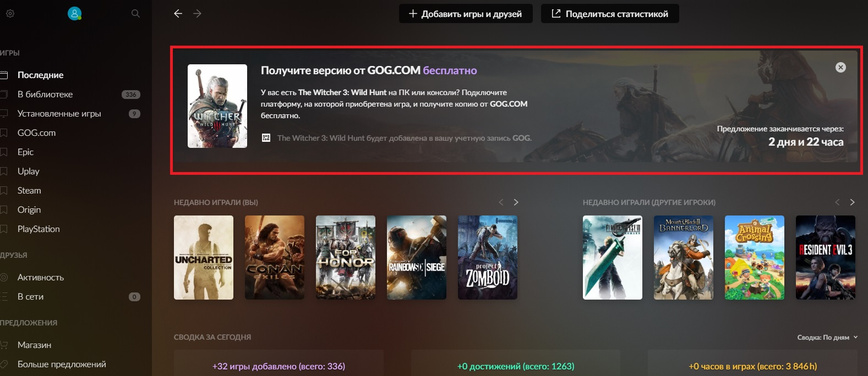
Task: Go forward with the right arrow
Action: pos(197,13)
